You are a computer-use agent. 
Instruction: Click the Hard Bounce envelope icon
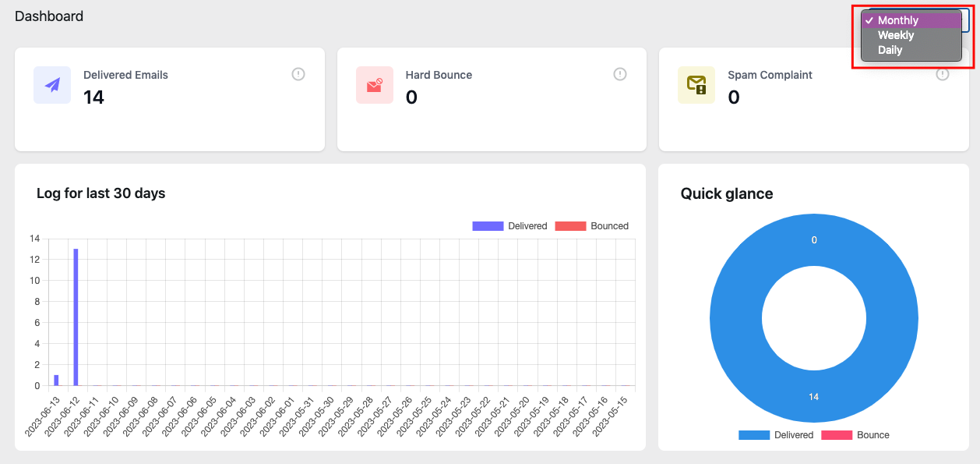point(375,85)
